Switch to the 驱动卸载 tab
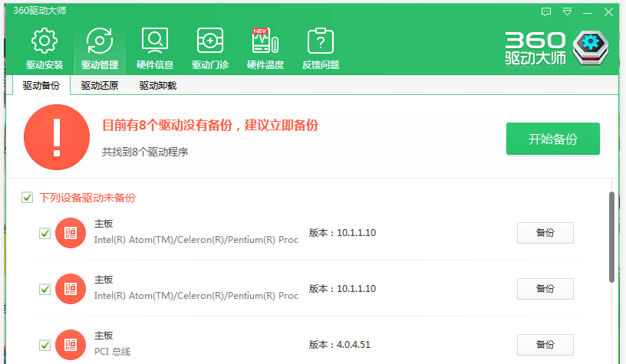Viewport: 626px width, 364px height. 158,86
